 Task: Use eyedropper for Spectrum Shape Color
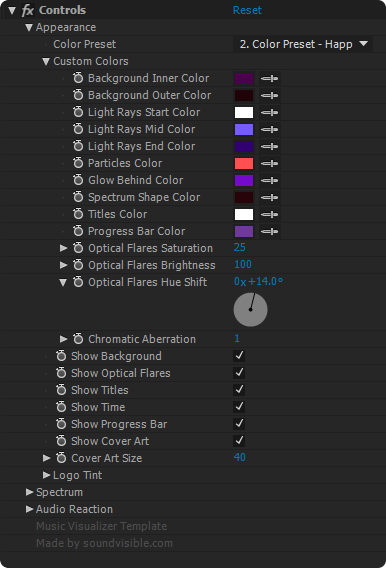point(270,197)
